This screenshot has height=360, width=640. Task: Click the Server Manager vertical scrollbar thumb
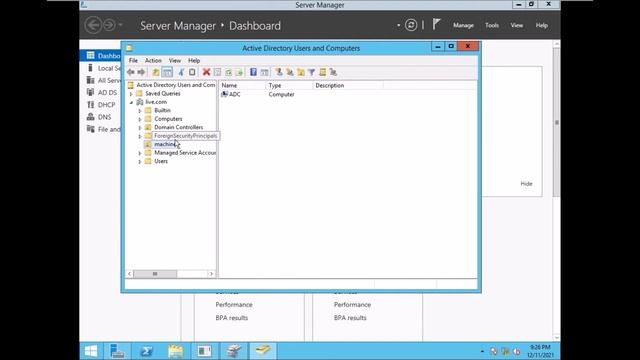[x=556, y=122]
